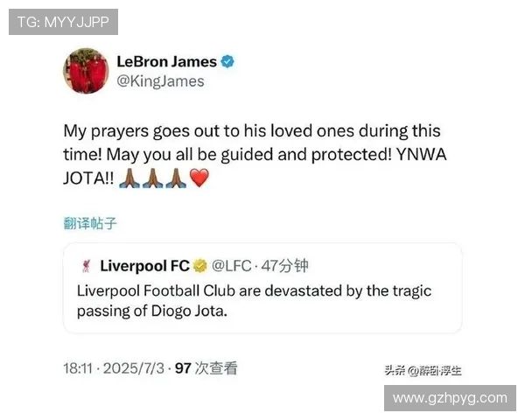Viewport: 525px width, 420px height.
Task: Click the 翻译帖子 translate post link
Action: click(90, 223)
